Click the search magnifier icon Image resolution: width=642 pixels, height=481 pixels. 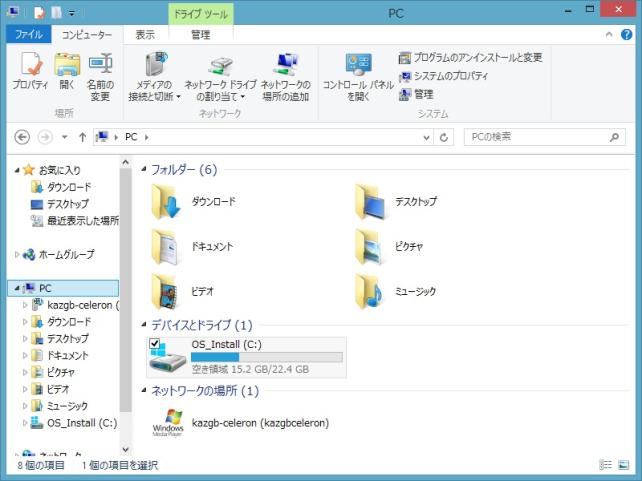[614, 138]
